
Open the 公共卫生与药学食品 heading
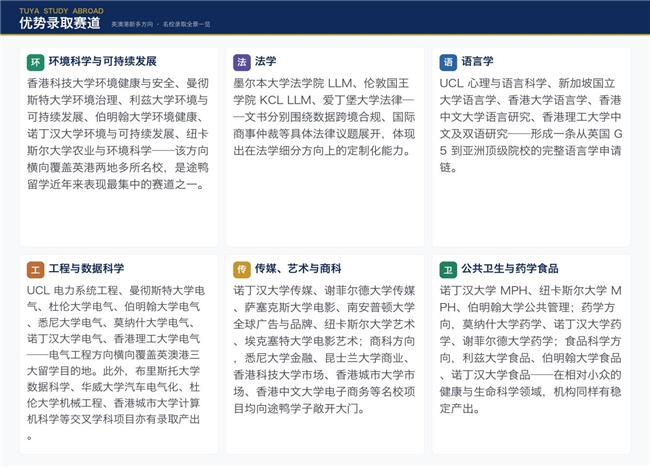tap(510, 269)
